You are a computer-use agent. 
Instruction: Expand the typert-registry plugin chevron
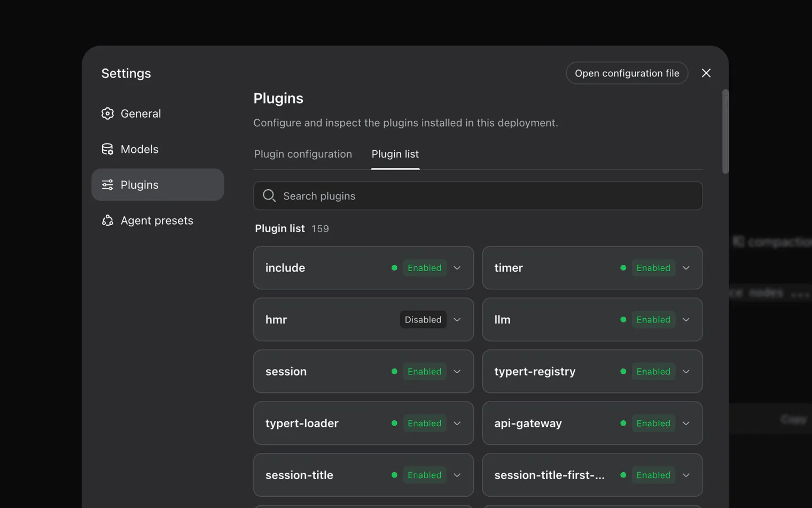coord(686,372)
